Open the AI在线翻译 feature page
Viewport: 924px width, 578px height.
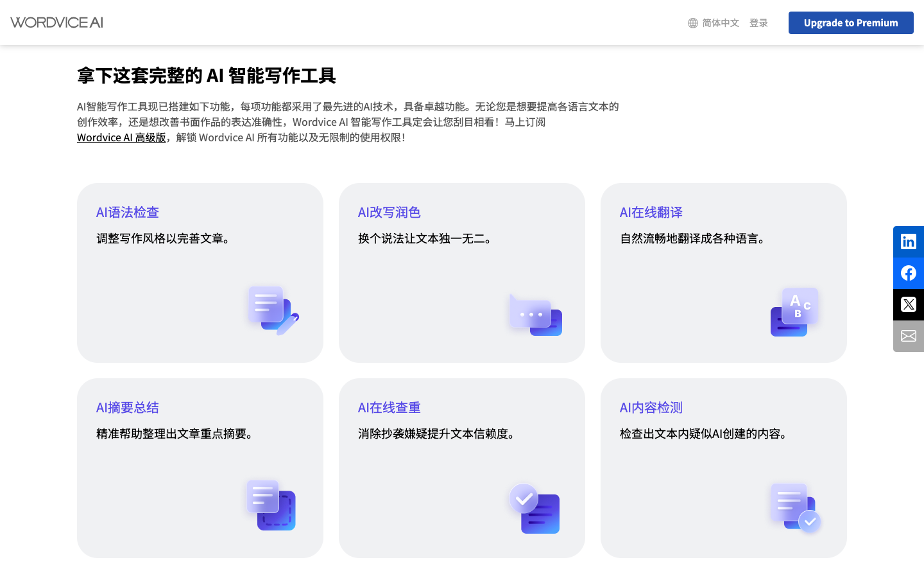(651, 212)
